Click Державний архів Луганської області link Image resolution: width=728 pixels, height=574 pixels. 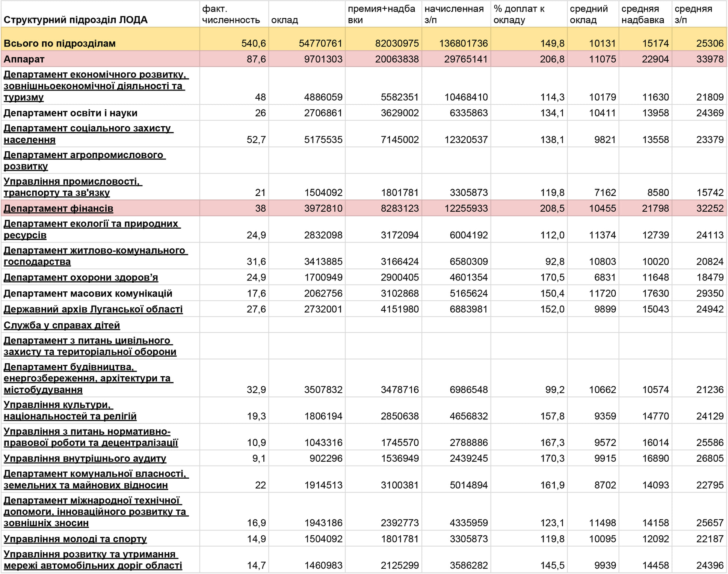tap(93, 309)
